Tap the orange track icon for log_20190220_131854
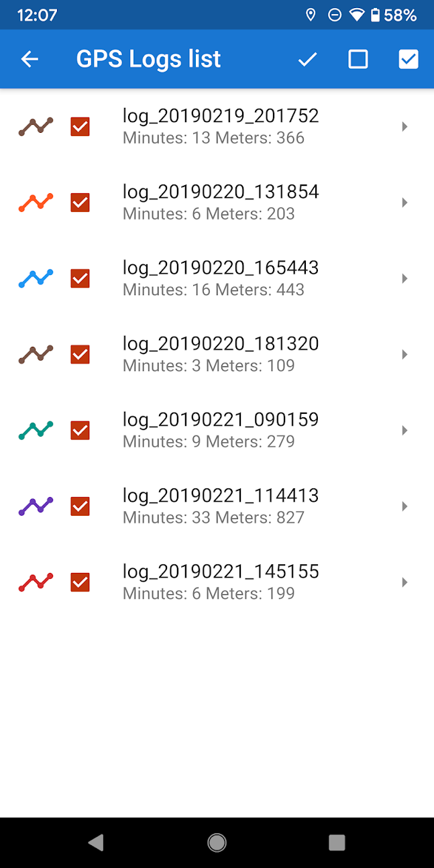Image resolution: width=434 pixels, height=868 pixels. [36, 203]
